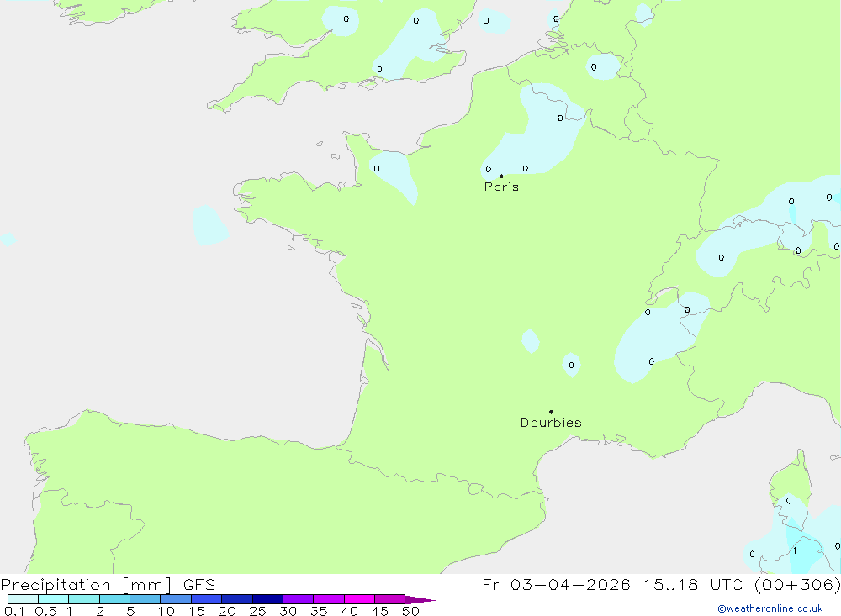Click the purple 30–35 mm legend swatch
This screenshot has width=841, height=616.
(299, 599)
